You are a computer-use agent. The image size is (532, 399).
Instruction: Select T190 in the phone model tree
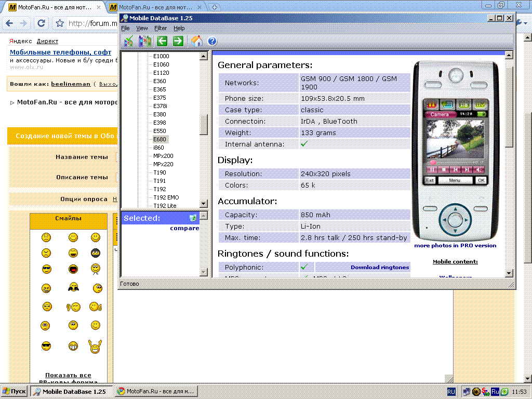(159, 172)
